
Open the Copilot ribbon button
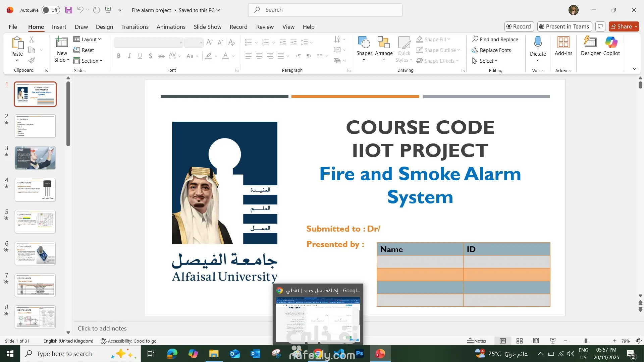[x=611, y=43]
